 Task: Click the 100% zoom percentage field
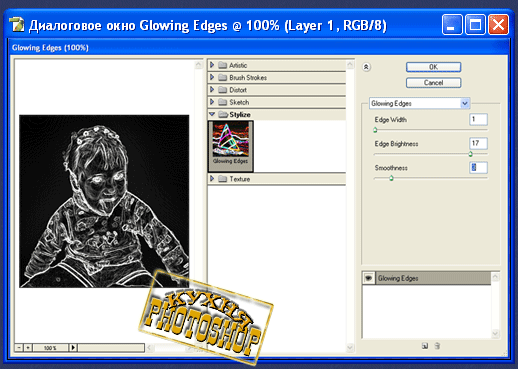point(50,348)
